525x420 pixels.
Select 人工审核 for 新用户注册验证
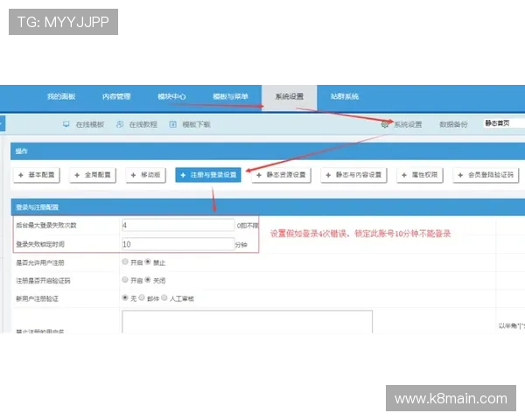tap(164, 297)
